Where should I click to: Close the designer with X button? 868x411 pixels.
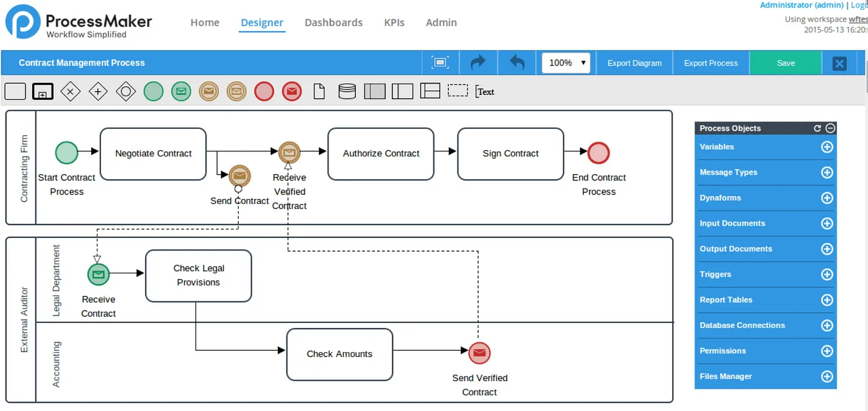pos(839,63)
